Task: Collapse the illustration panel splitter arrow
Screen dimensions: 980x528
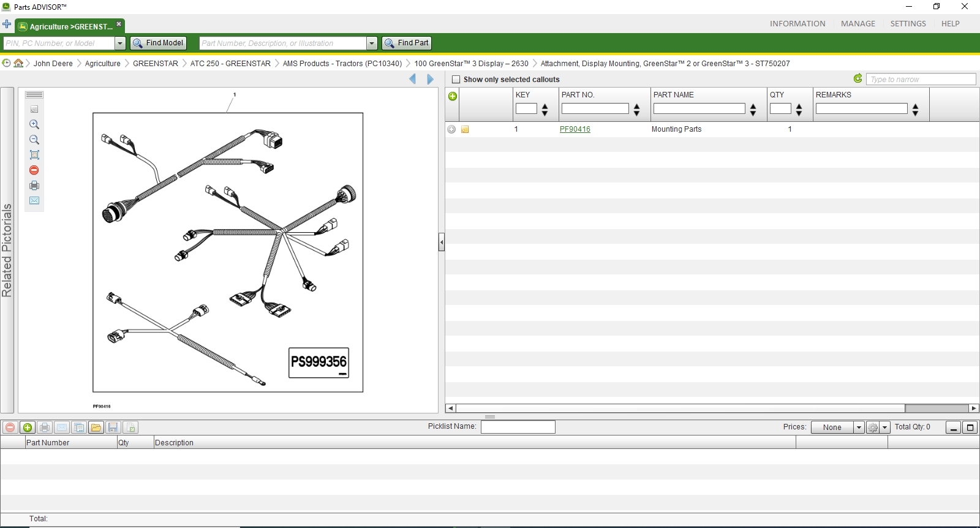Action: [x=441, y=242]
